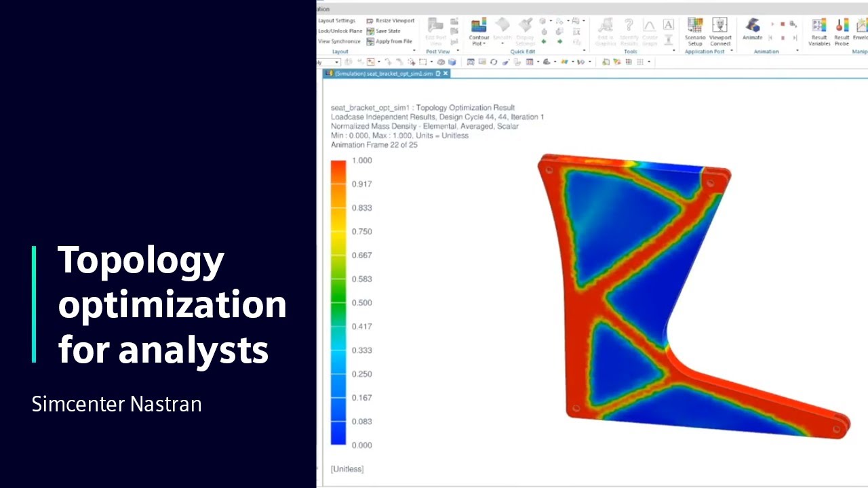The height and width of the screenshot is (488, 868).
Task: Click Apply from File
Action: (x=389, y=41)
